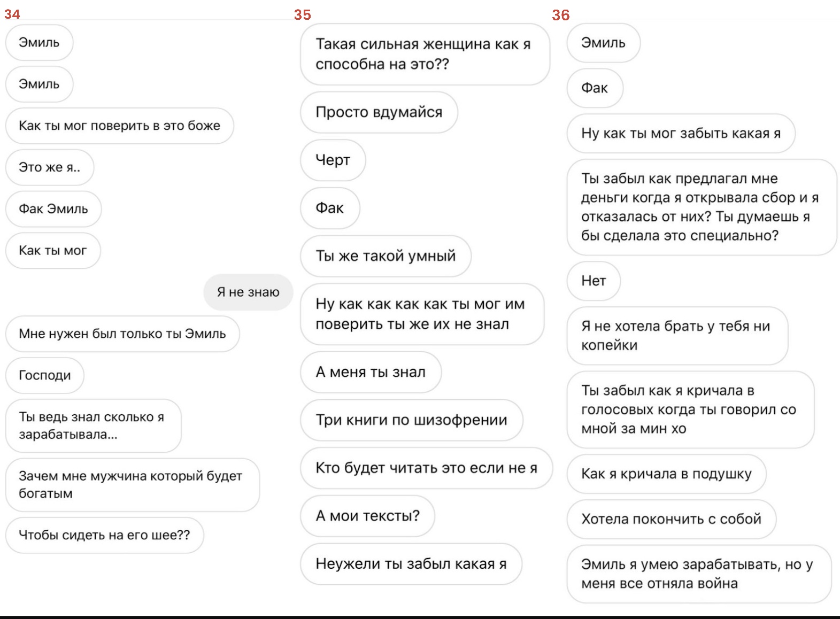Select the short 'Нет' message bubble
Screen dimensions: 840x619
[x=594, y=281]
